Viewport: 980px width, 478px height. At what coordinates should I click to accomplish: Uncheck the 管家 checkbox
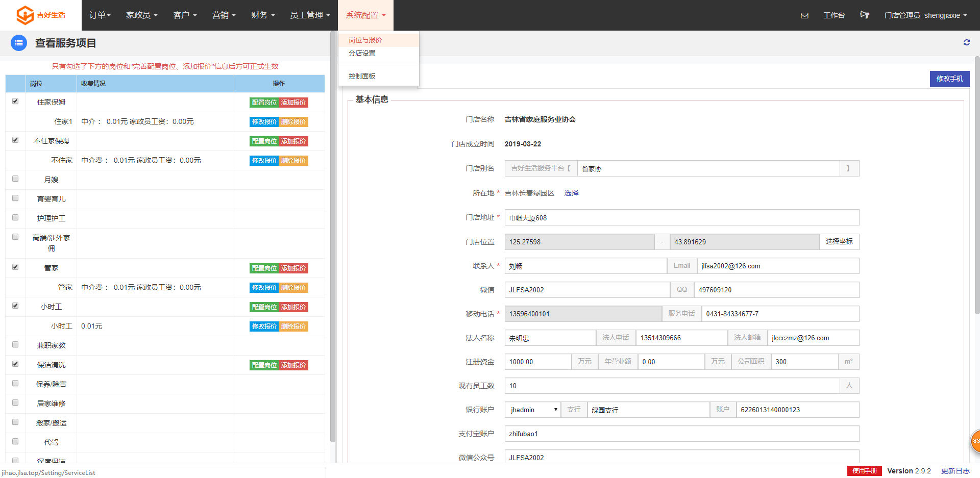(x=15, y=267)
